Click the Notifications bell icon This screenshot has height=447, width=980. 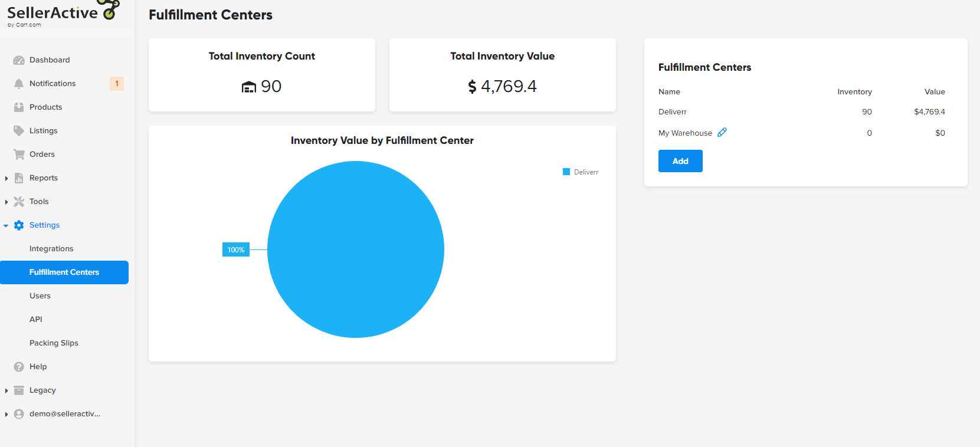point(19,84)
